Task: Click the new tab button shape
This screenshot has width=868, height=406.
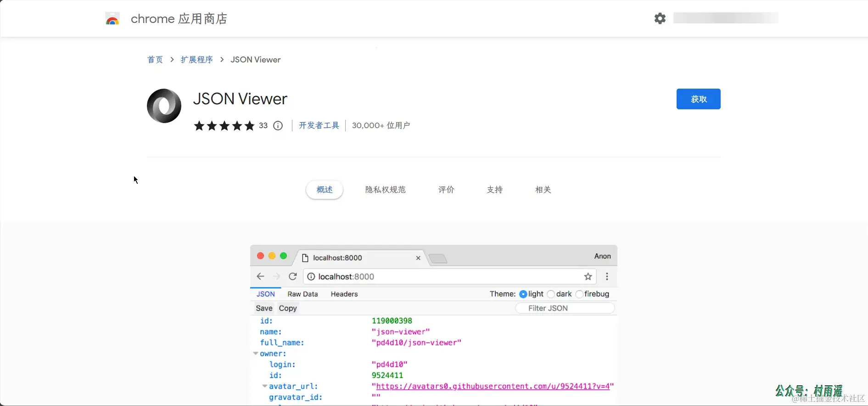Action: point(438,259)
